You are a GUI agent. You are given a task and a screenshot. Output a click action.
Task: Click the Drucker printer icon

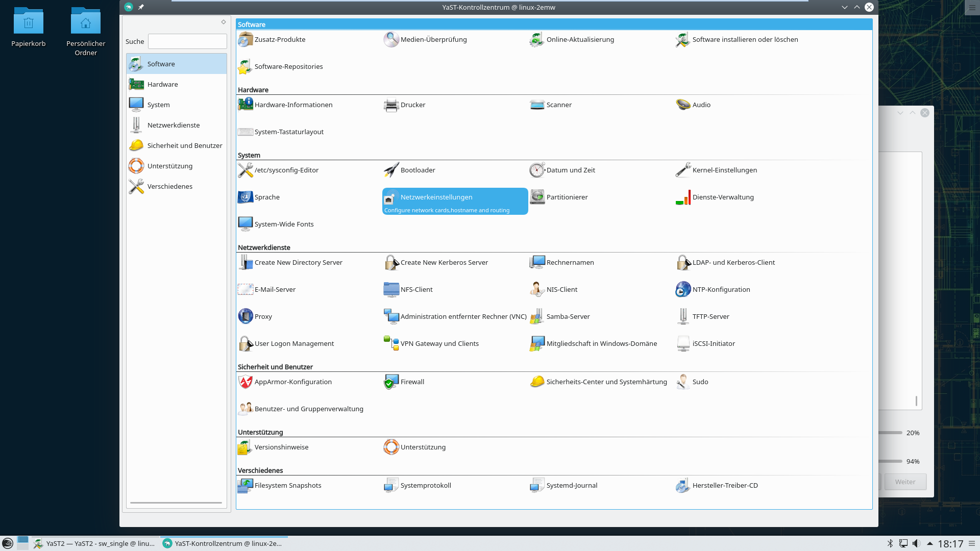[391, 105]
